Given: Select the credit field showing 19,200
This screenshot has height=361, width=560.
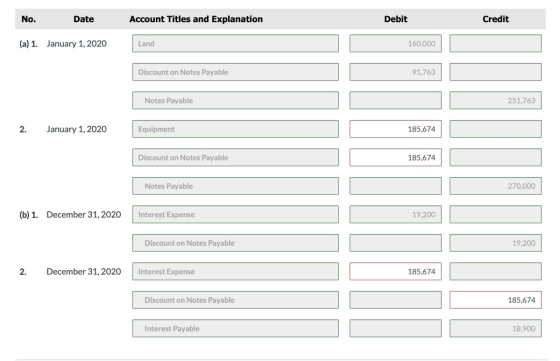Looking at the screenshot, I should coord(495,243).
